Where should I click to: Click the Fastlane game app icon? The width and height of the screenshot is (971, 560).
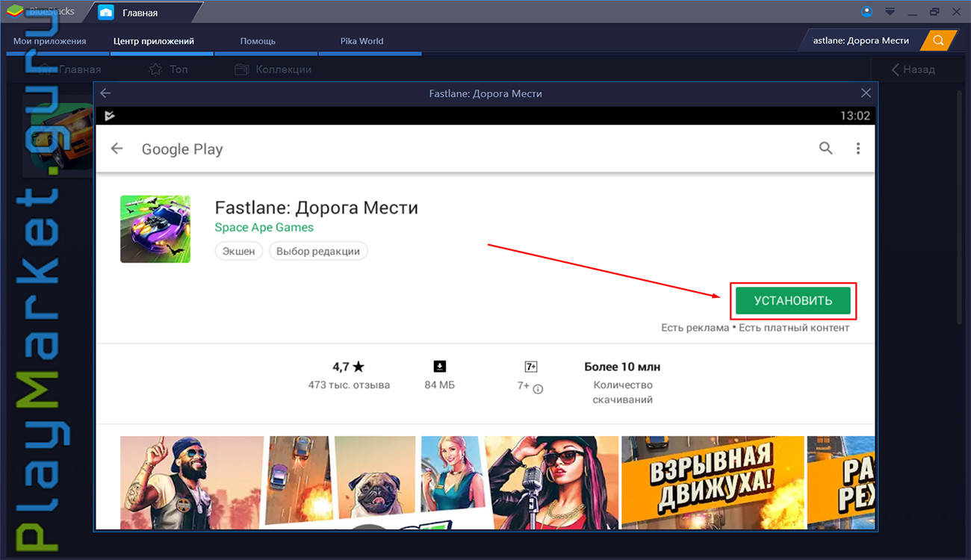click(155, 229)
